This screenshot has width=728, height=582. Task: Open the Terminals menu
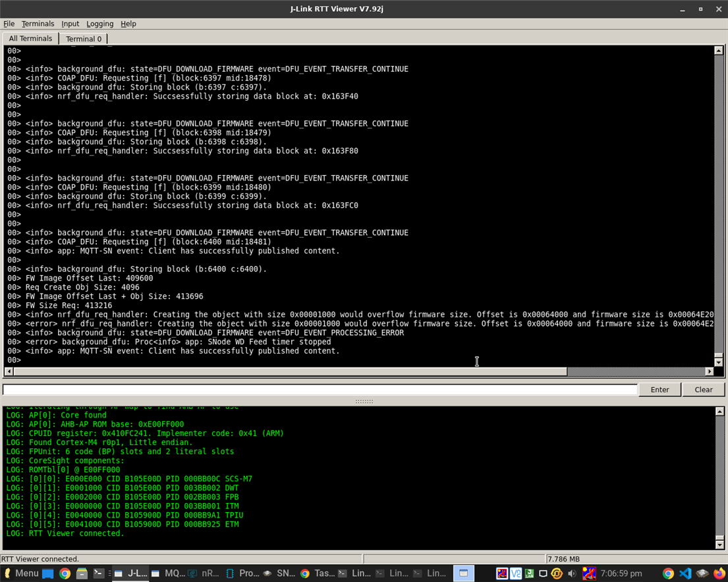pos(38,24)
